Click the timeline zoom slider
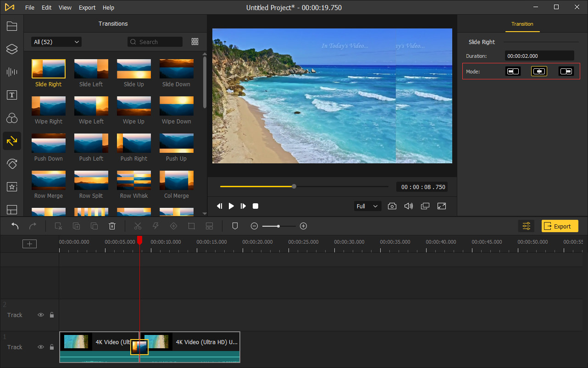Image resolution: width=588 pixels, height=368 pixels. click(278, 226)
